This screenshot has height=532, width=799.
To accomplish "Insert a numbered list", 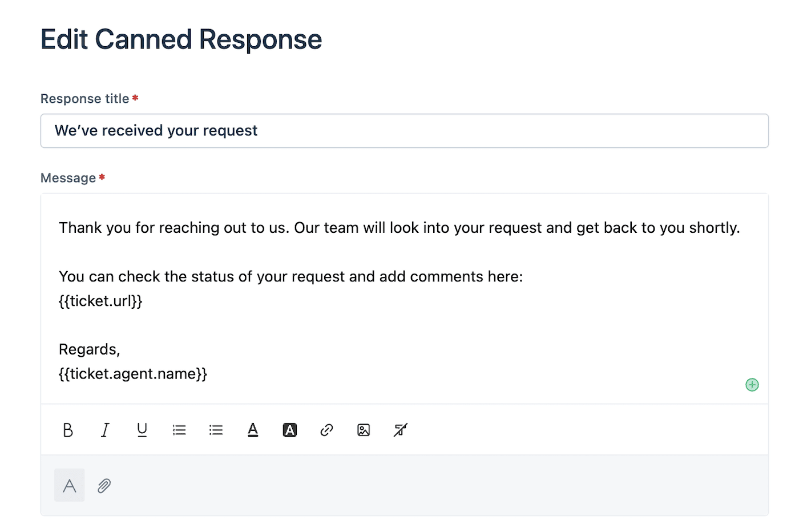I will 179,430.
